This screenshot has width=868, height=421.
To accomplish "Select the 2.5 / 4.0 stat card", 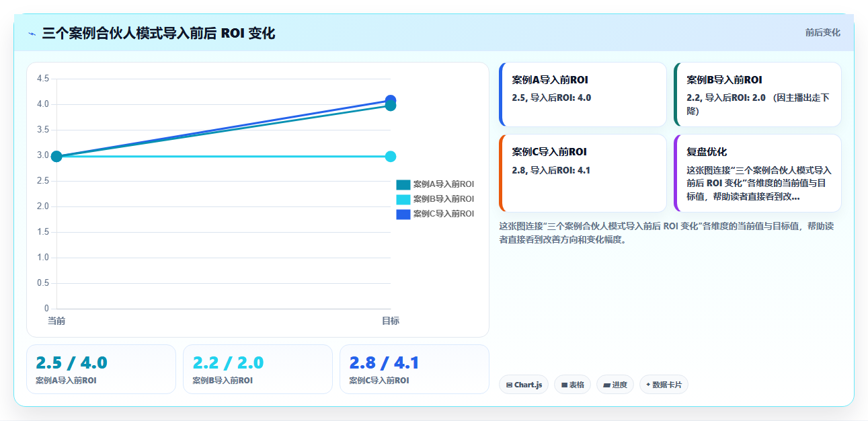I will tap(101, 369).
